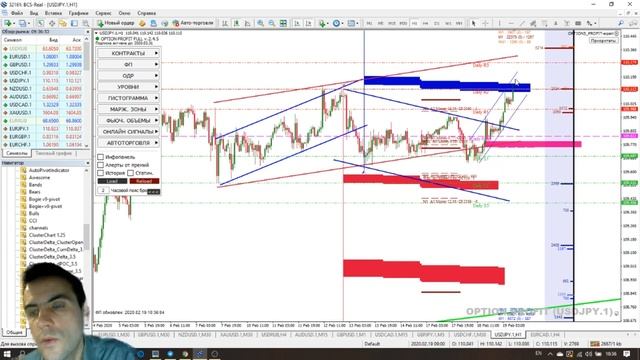This screenshot has height=360, width=640.
Task: Select the CCI indicator in Navigator
Action: click(x=33, y=221)
